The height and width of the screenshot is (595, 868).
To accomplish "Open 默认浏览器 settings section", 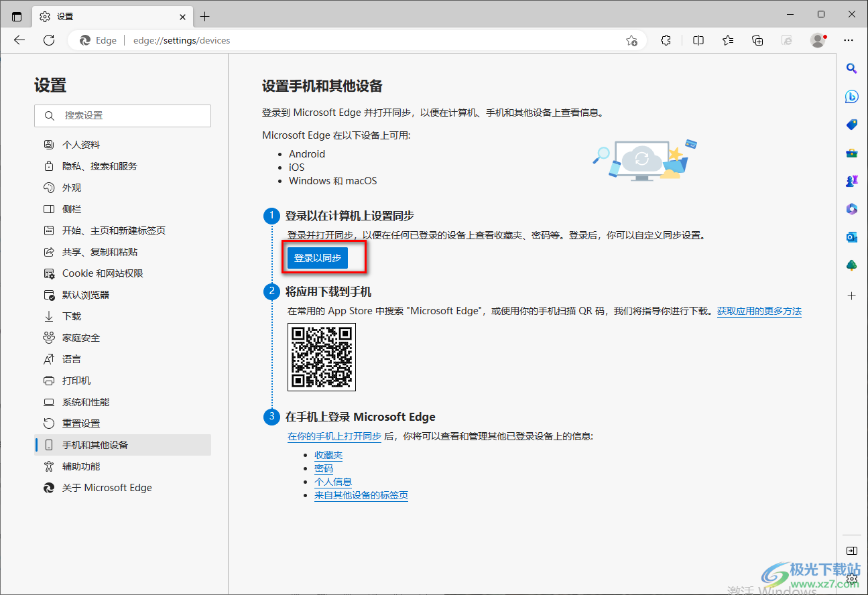I will pyautogui.click(x=123, y=295).
